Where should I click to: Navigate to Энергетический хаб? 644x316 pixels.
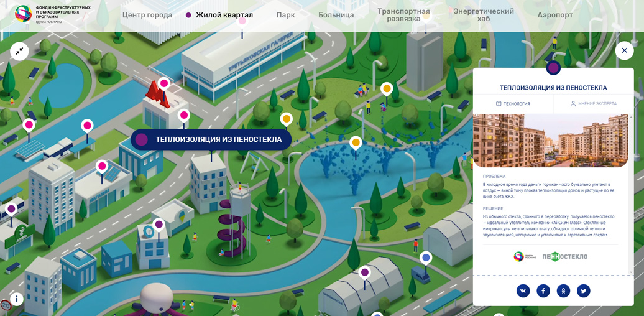pyautogui.click(x=483, y=15)
